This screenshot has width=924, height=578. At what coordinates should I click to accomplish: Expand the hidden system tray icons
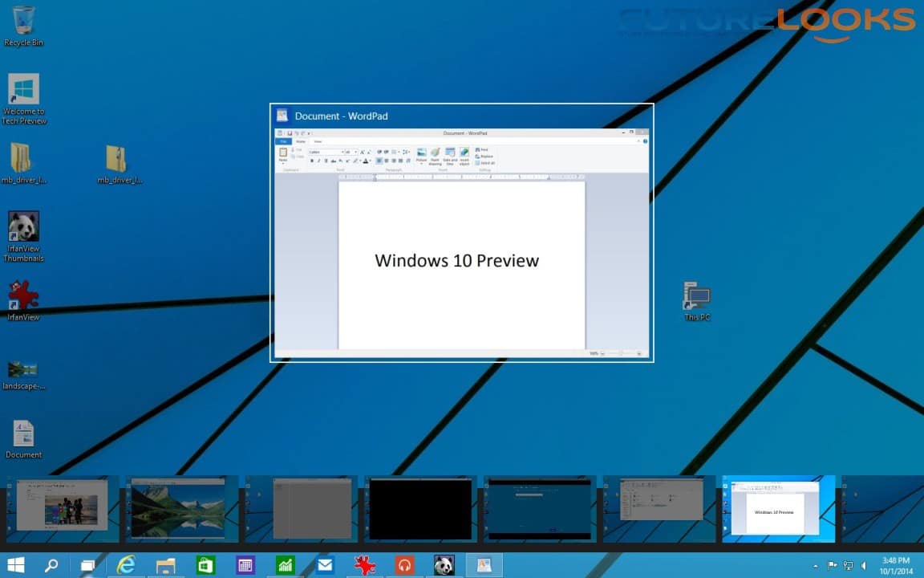click(816, 566)
